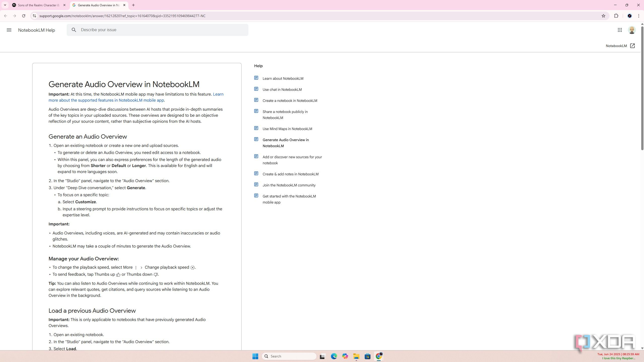This screenshot has height=362, width=644.
Task: Open Copilot from the taskbar
Action: 345,356
